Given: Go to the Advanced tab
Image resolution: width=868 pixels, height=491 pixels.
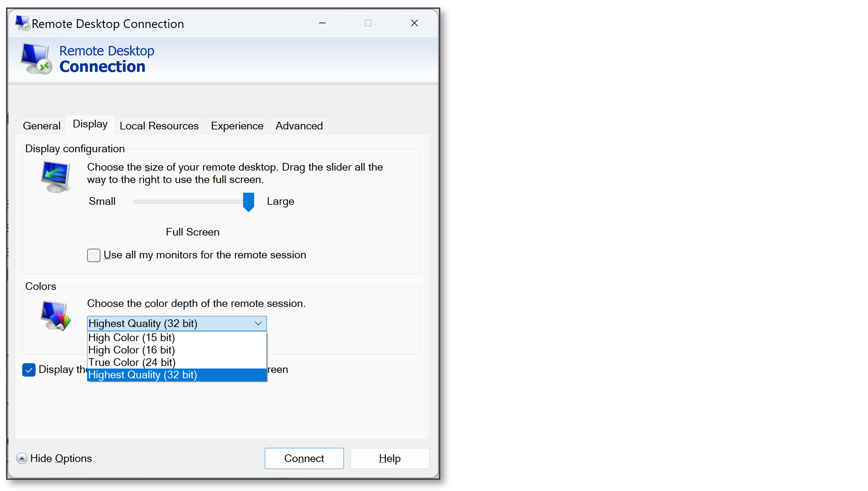Looking at the screenshot, I should coord(299,126).
